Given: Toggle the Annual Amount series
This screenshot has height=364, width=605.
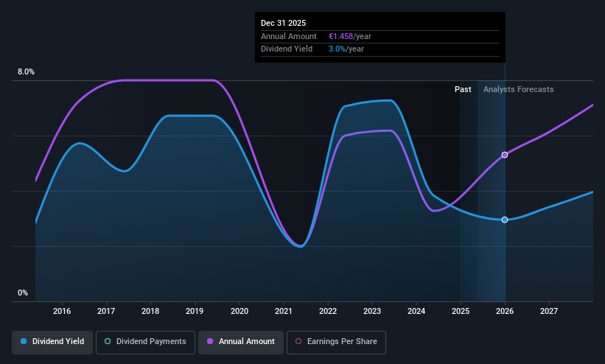Looking at the screenshot, I should click(241, 342).
